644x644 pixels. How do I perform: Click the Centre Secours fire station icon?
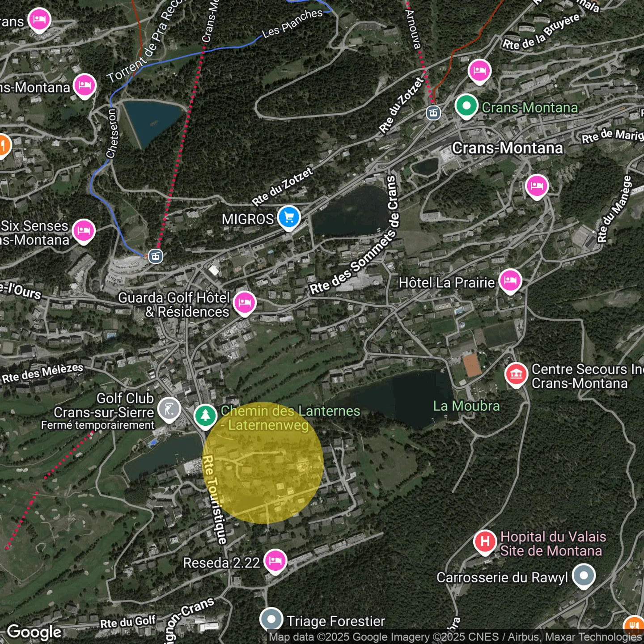point(517,374)
